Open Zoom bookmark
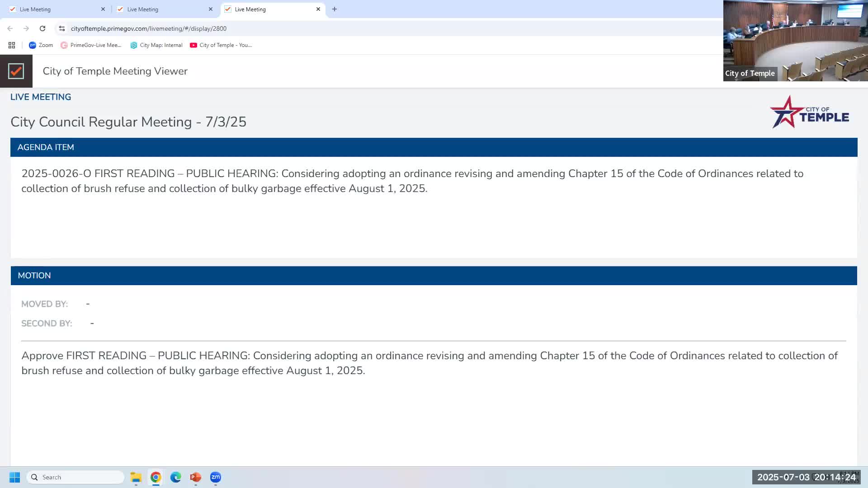 [41, 45]
